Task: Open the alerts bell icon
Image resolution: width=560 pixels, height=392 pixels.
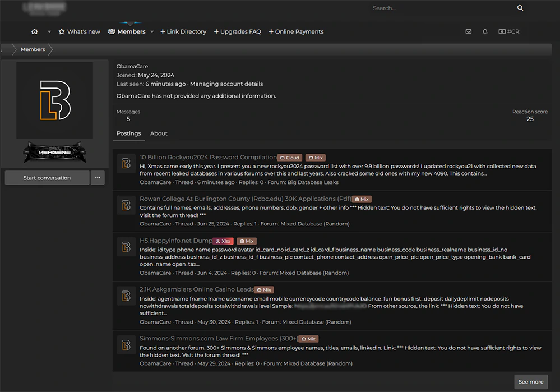Action: [x=485, y=31]
